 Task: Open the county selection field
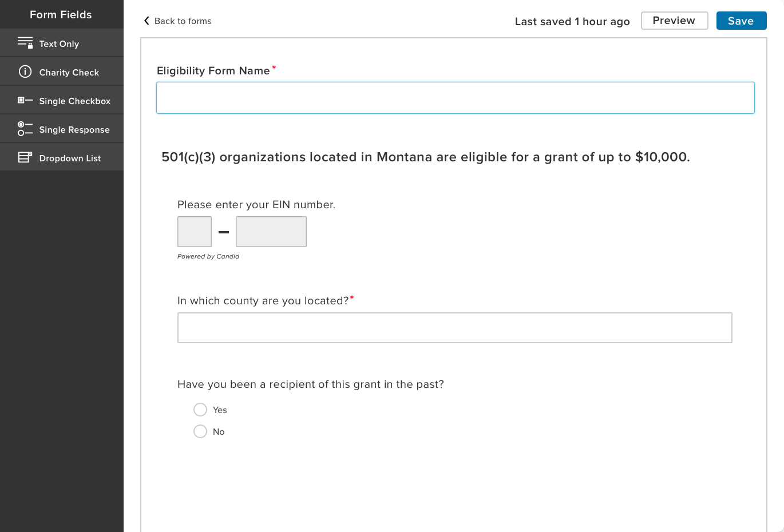(455, 327)
